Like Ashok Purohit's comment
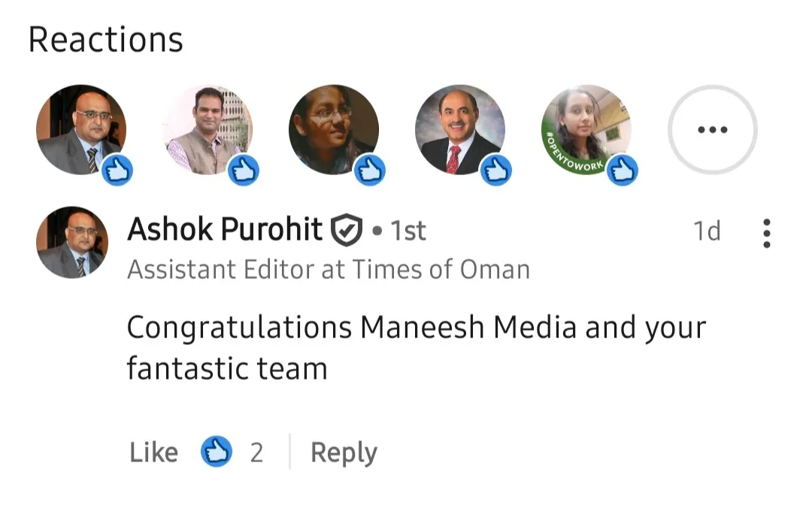812x505 pixels. pyautogui.click(x=153, y=452)
